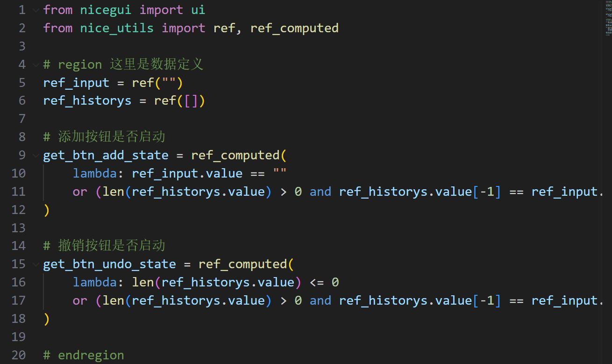Fold the get_btn_undo_state definition

click(36, 264)
